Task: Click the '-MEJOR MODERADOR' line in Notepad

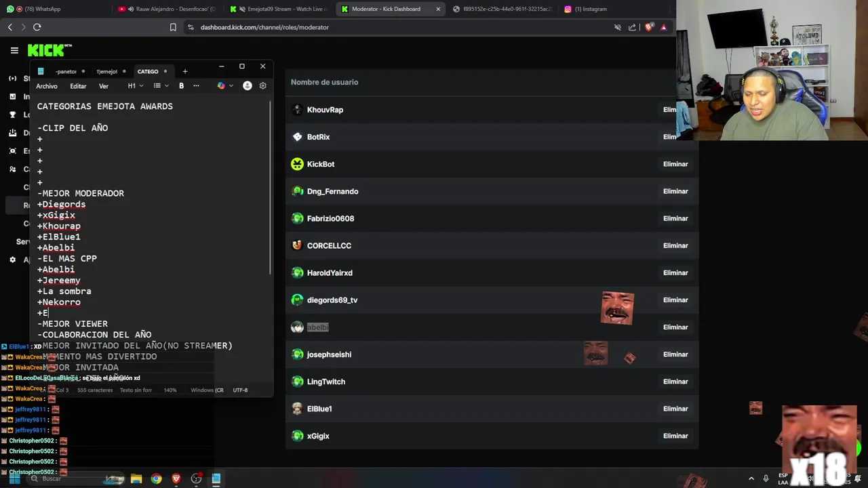Action: tap(81, 193)
